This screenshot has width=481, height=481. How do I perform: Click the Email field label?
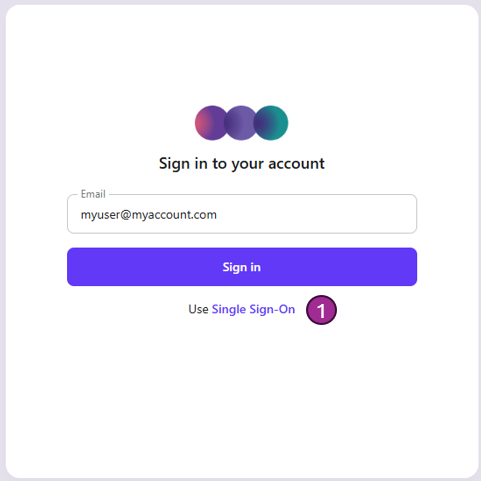coord(93,194)
